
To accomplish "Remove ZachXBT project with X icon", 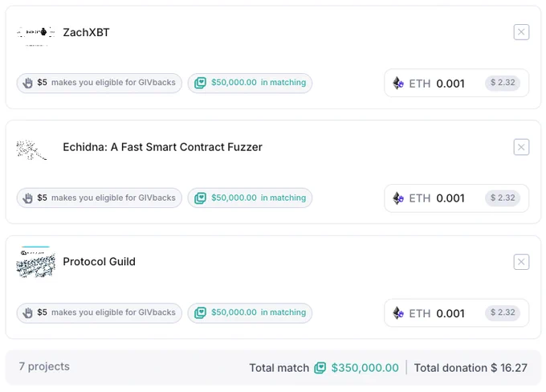I will (521, 32).
